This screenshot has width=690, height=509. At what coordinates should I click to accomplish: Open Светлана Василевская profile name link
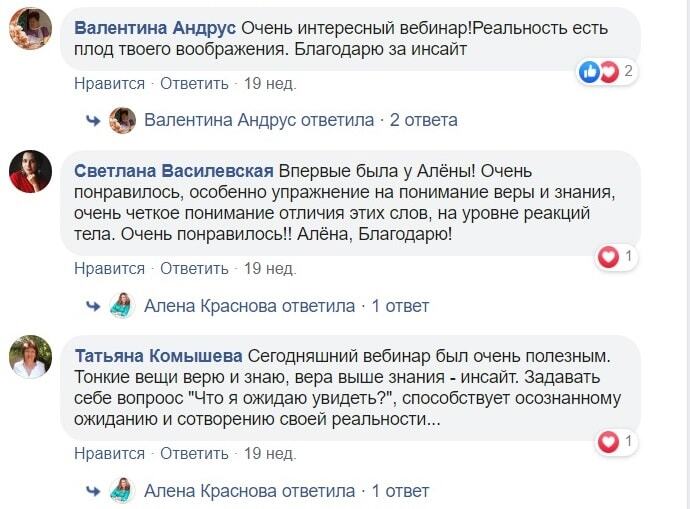click(174, 171)
